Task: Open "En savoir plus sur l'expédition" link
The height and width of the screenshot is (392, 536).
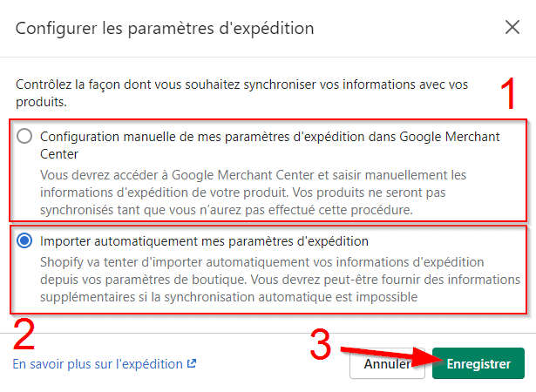Action: pyautogui.click(x=97, y=364)
